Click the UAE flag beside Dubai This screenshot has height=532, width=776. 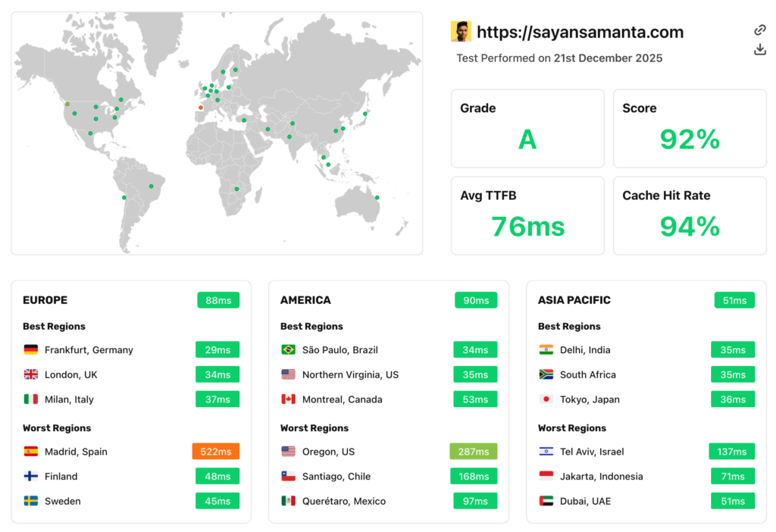click(545, 501)
